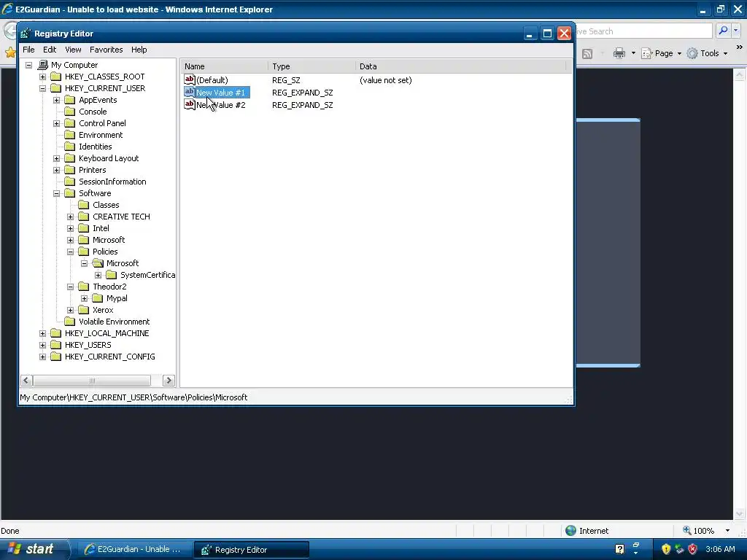Open the Edit menu in Registry Editor
The image size is (747, 560).
(50, 50)
